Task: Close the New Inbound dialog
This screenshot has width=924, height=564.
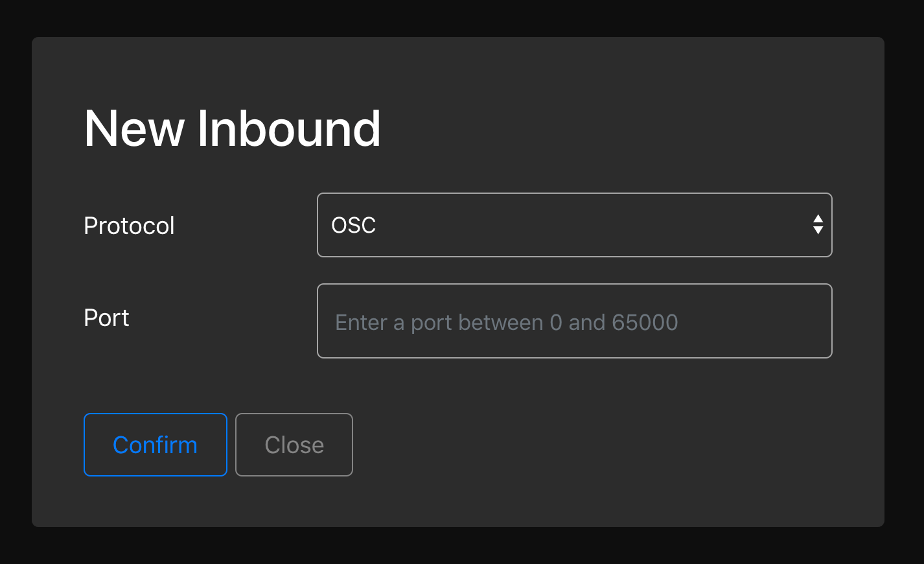Action: click(x=294, y=445)
